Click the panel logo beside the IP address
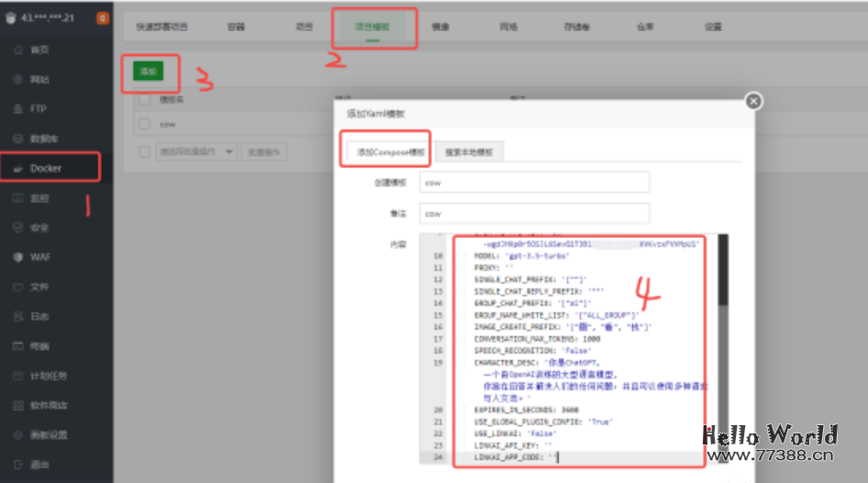Viewport: 868px width, 483px height. point(10,17)
